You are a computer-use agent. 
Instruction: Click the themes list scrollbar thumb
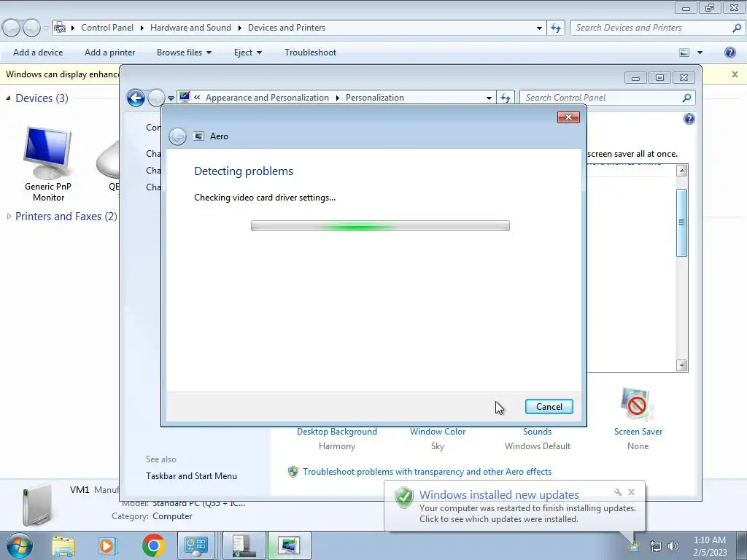(682, 222)
